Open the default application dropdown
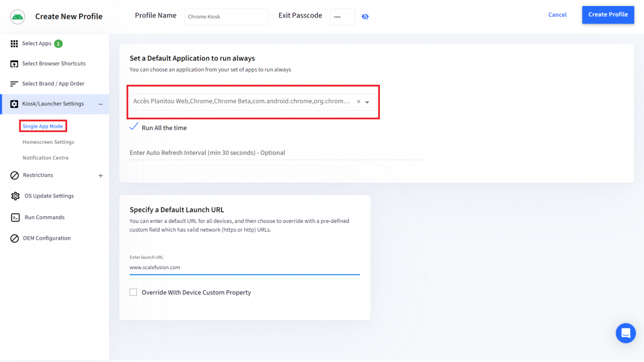The image size is (644, 362). (x=368, y=102)
